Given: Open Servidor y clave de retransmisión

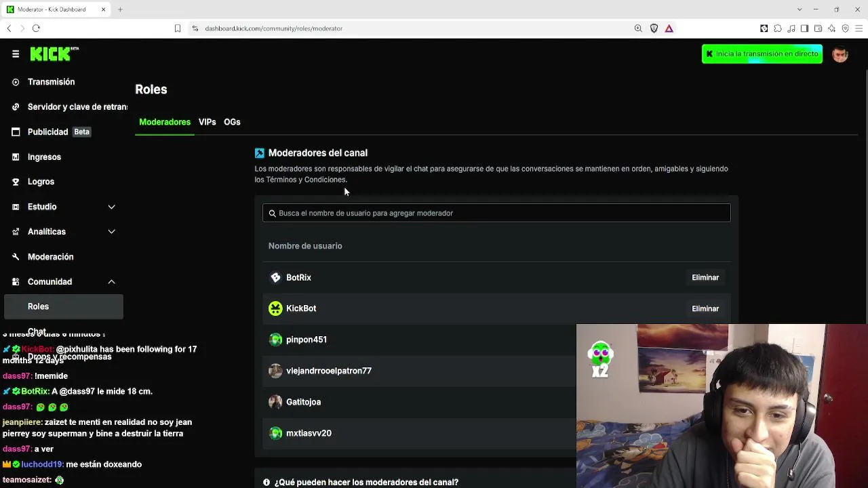Looking at the screenshot, I should [77, 107].
